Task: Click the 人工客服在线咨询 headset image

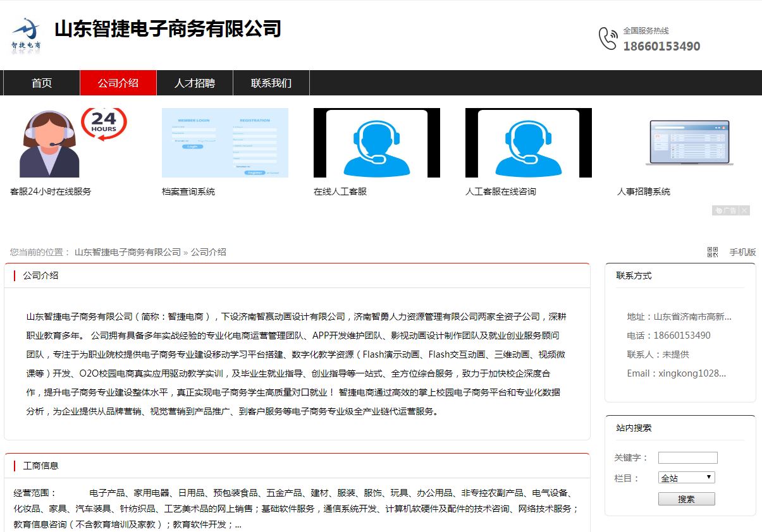Action: (528, 143)
